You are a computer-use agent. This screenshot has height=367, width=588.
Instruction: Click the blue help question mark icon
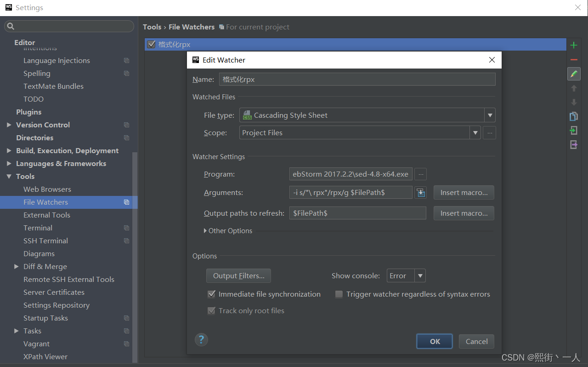[x=201, y=339]
